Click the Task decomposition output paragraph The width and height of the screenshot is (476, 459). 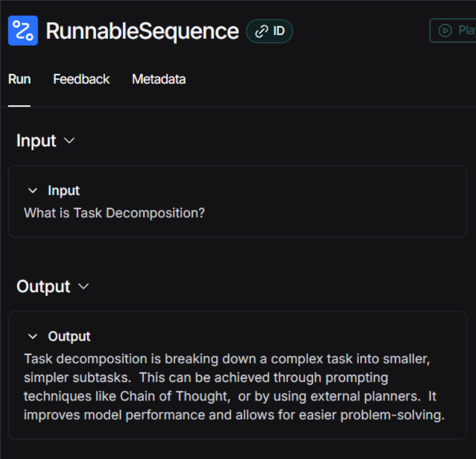234,387
